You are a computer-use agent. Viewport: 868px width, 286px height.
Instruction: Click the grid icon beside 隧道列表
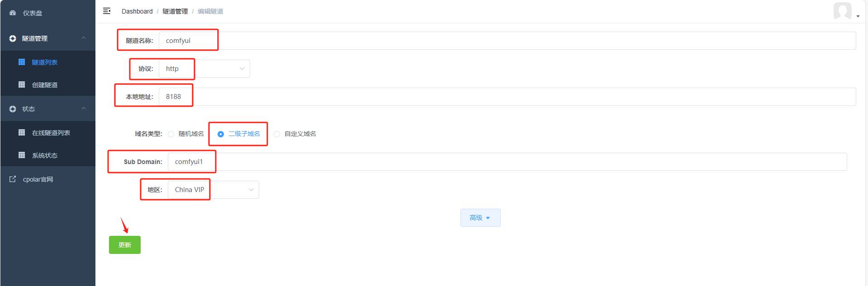coord(22,62)
